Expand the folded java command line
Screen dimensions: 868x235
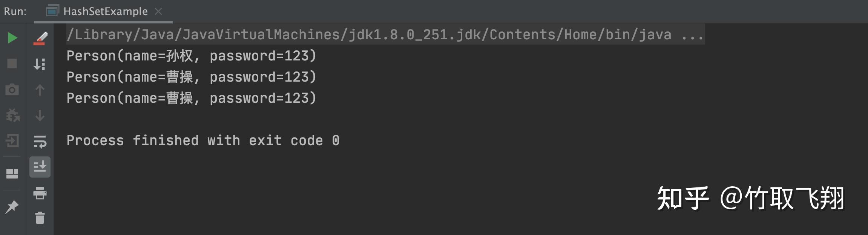coord(692,35)
